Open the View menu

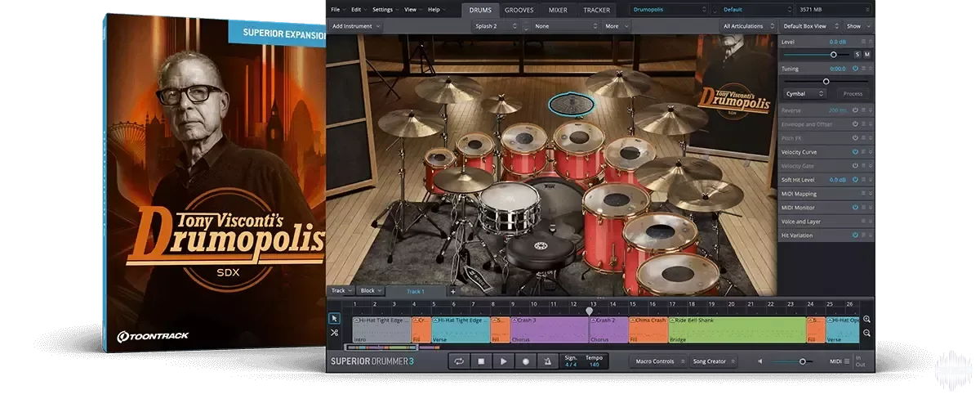[x=412, y=10]
